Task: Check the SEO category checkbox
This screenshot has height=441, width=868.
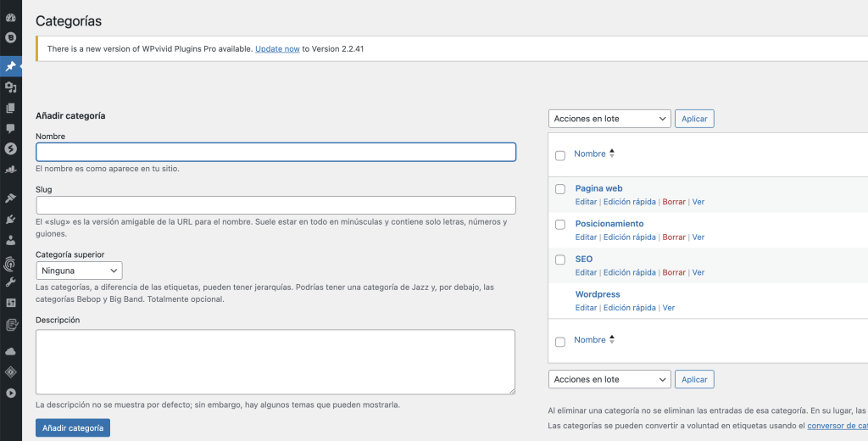Action: pyautogui.click(x=559, y=260)
